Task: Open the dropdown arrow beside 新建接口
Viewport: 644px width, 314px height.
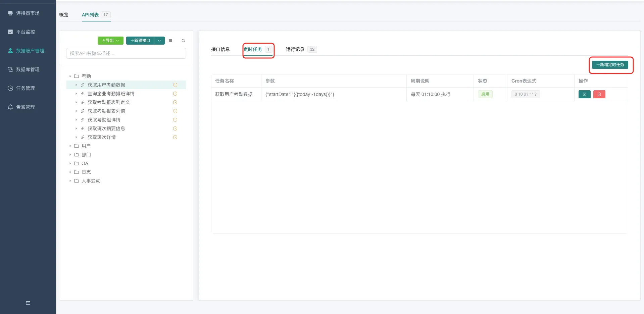Action: pyautogui.click(x=159, y=41)
